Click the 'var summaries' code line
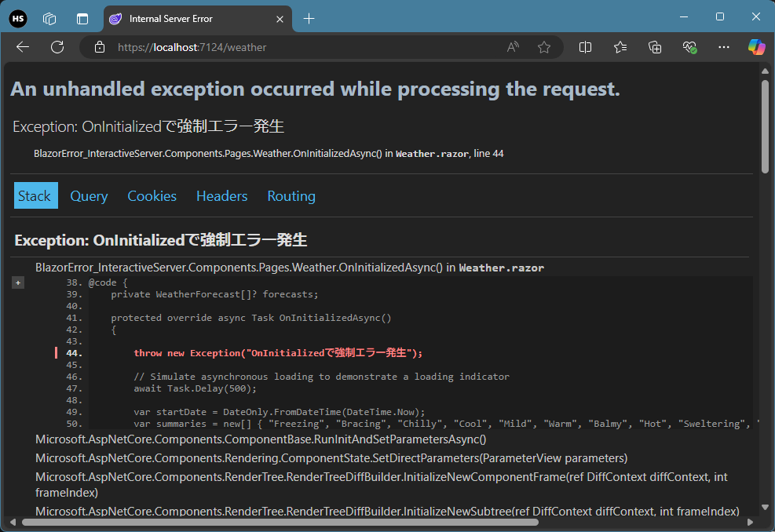The image size is (775, 532). coord(445,424)
